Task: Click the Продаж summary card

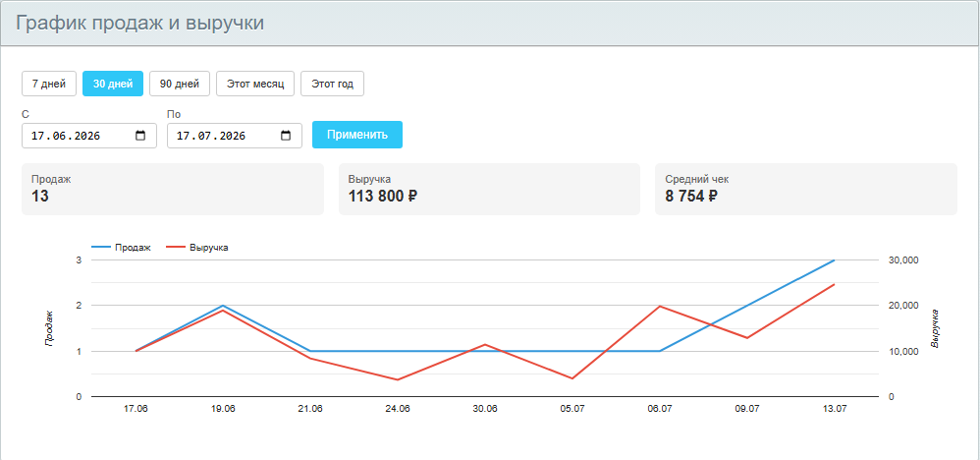Action: pyautogui.click(x=173, y=189)
